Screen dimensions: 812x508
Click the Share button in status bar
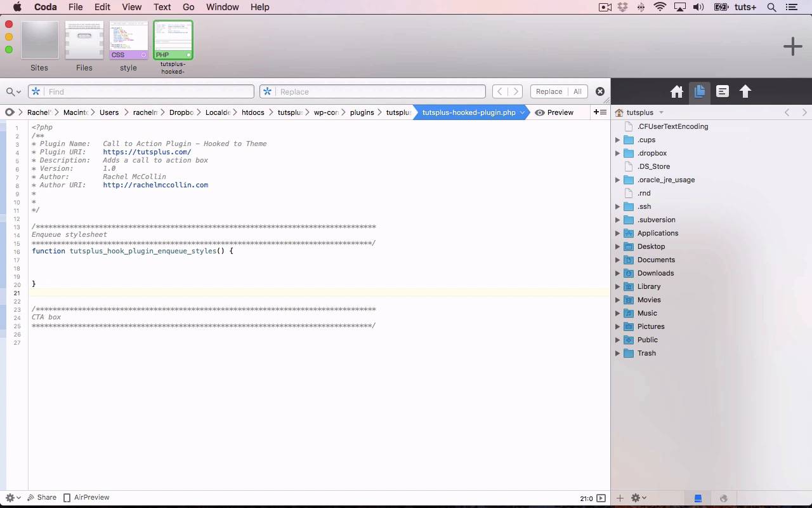point(42,497)
